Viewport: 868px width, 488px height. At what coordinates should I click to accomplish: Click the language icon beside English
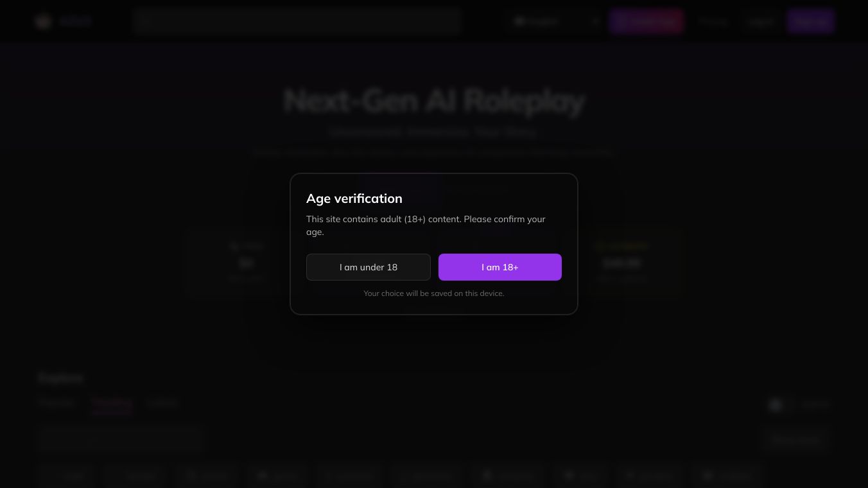click(x=519, y=21)
